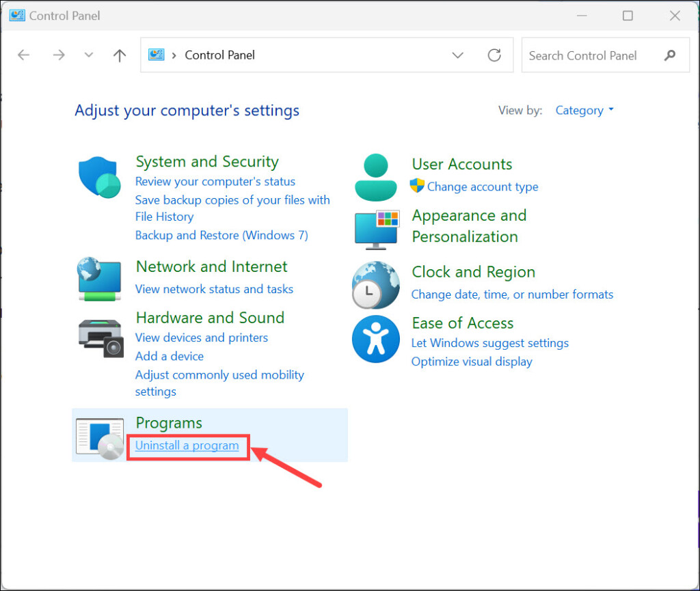Open Ease of Access category

(463, 323)
